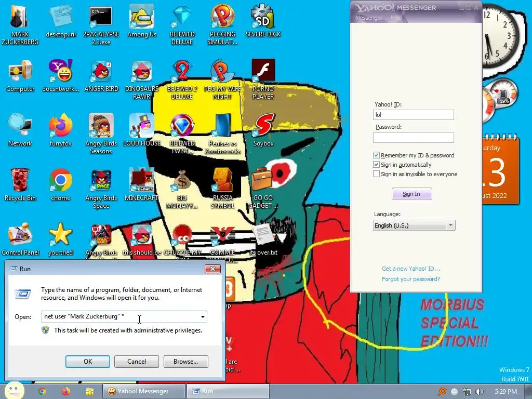532x399 pixels.
Task: Open Angry Birds Space shortcut
Action: 101,189
